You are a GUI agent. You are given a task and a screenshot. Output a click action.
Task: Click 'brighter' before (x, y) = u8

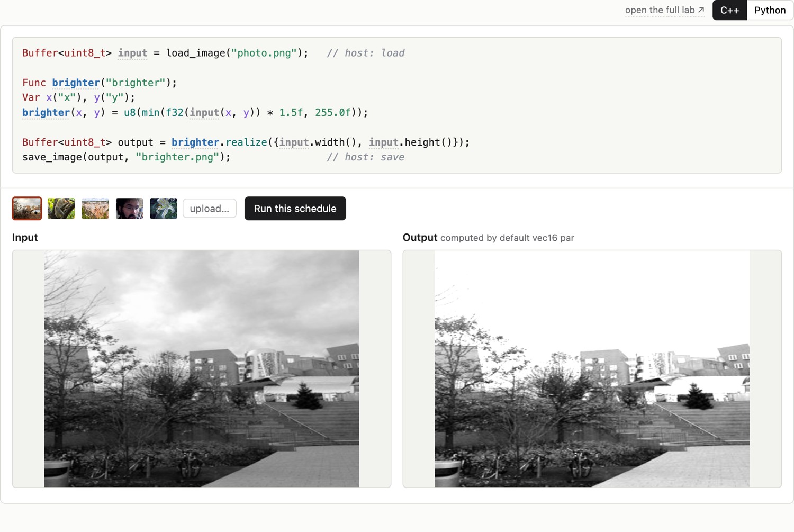tap(46, 112)
